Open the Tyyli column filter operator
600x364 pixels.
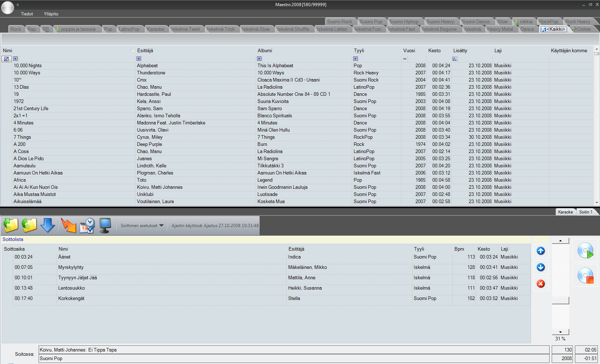point(355,59)
